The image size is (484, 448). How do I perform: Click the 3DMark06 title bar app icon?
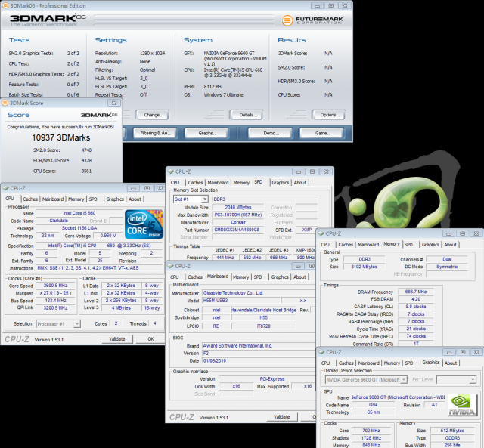point(5,5)
